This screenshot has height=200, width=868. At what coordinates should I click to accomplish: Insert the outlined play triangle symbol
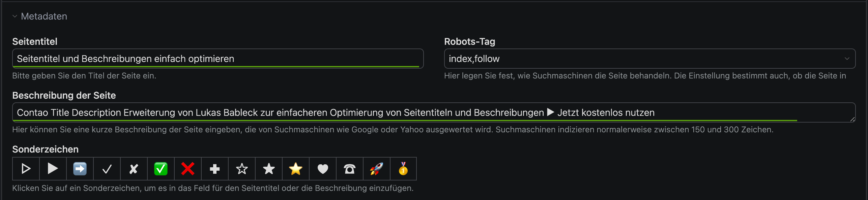26,169
